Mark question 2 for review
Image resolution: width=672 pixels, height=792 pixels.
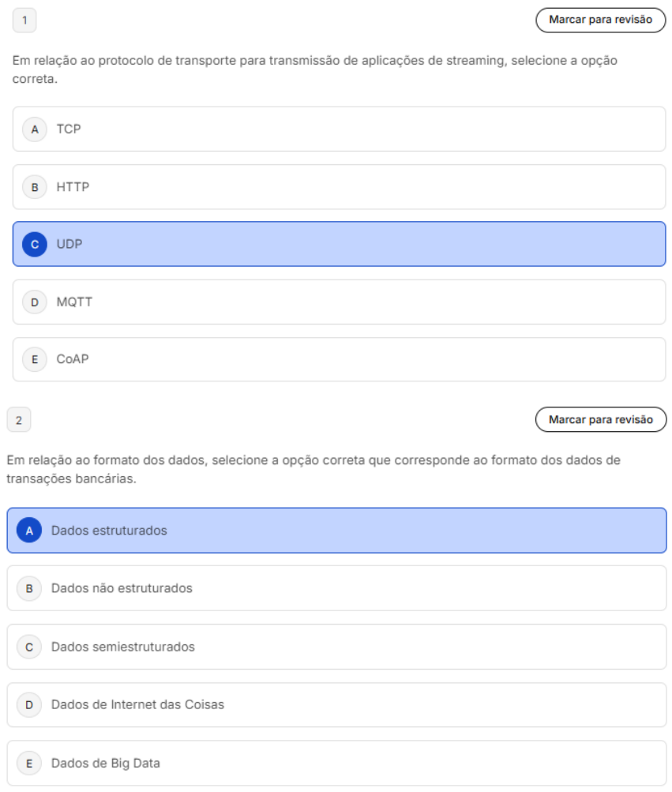601,419
